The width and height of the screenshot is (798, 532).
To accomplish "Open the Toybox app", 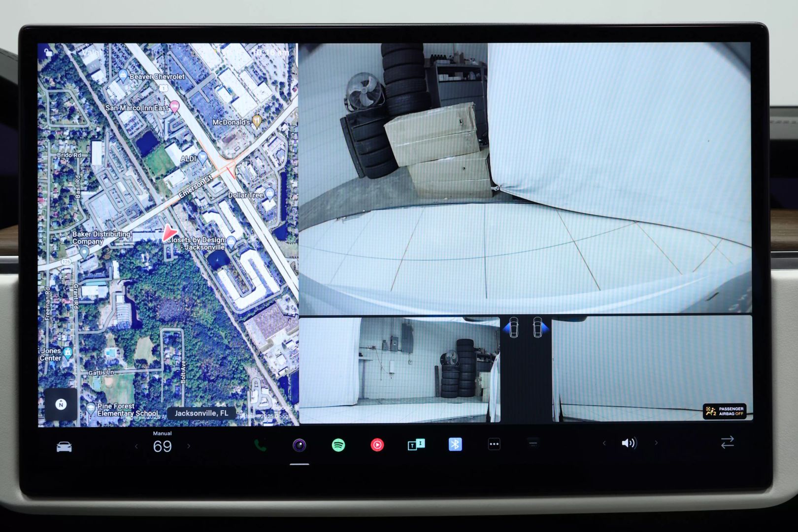I will pyautogui.click(x=416, y=445).
